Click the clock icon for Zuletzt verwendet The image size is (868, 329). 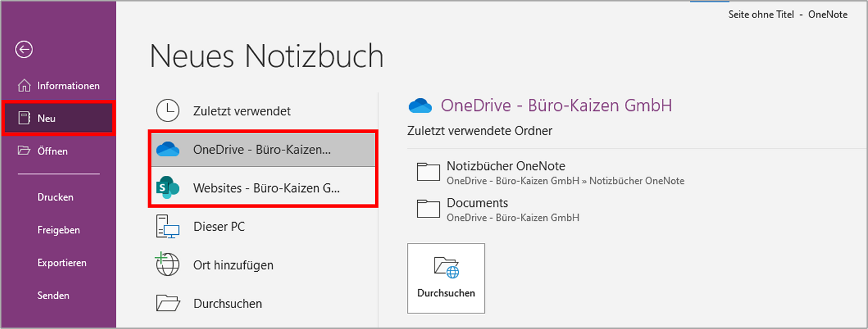(x=168, y=110)
